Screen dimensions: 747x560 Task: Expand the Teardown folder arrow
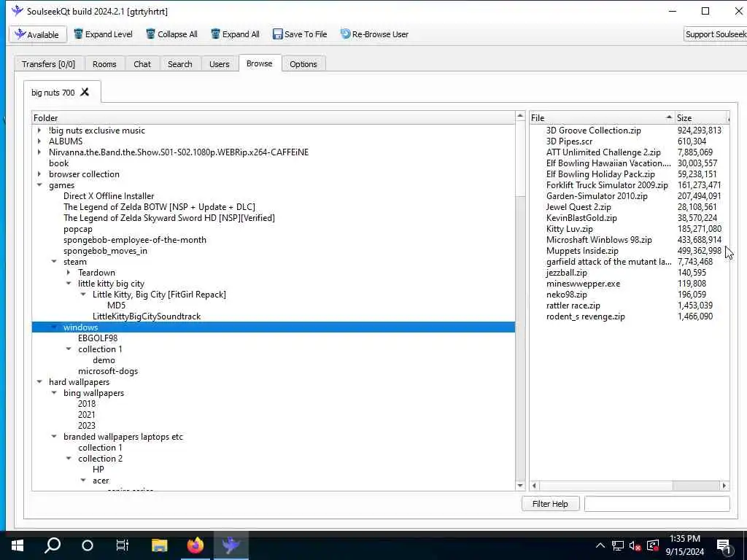point(69,273)
